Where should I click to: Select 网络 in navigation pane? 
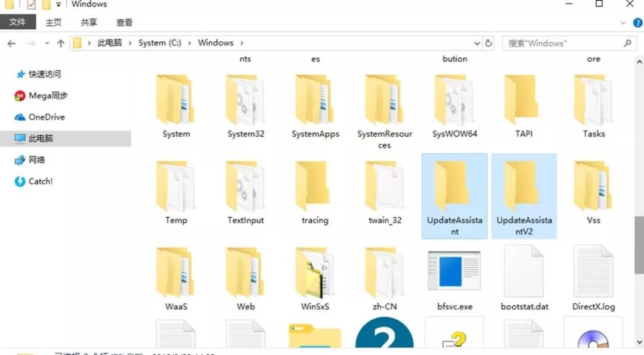30,160
